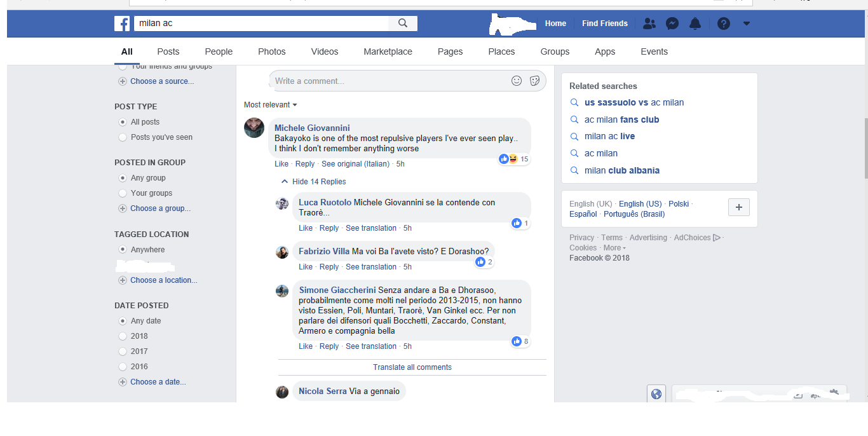Image resolution: width=868 pixels, height=436 pixels.
Task: Open the Quick Help question mark icon
Action: pos(724,24)
